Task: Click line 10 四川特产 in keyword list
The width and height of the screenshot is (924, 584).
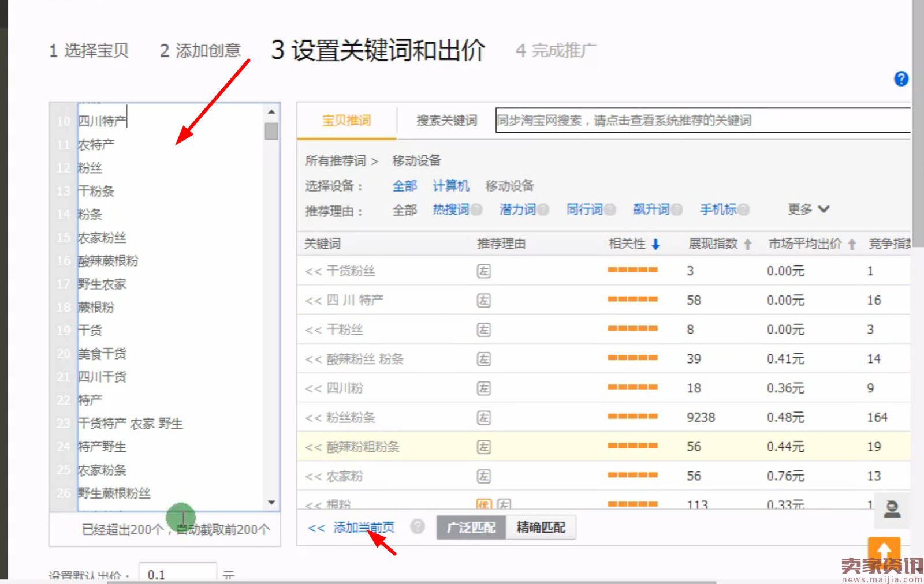Action: click(102, 121)
